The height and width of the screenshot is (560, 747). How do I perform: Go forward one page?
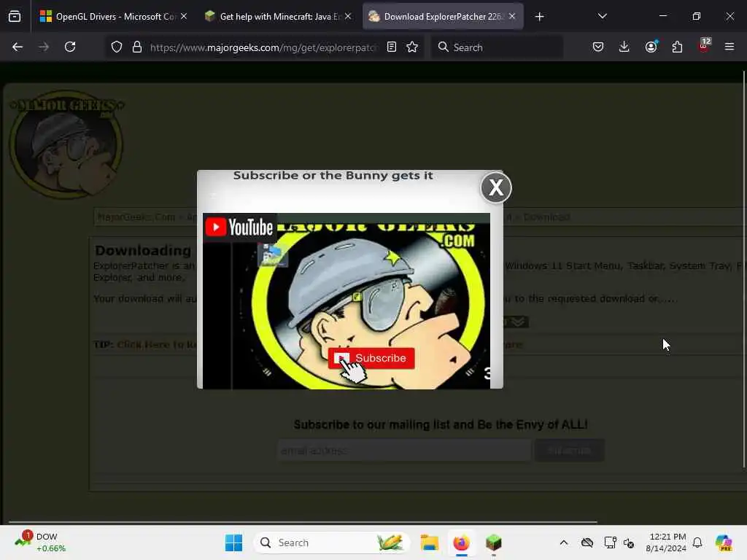(44, 47)
